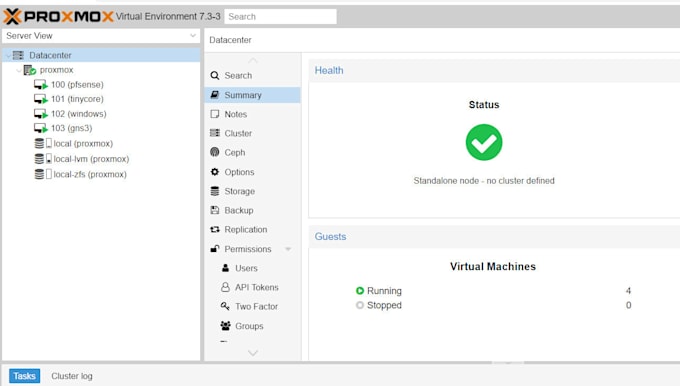Click the server icon beside Cluster
The height and width of the screenshot is (386, 680).
click(215, 133)
